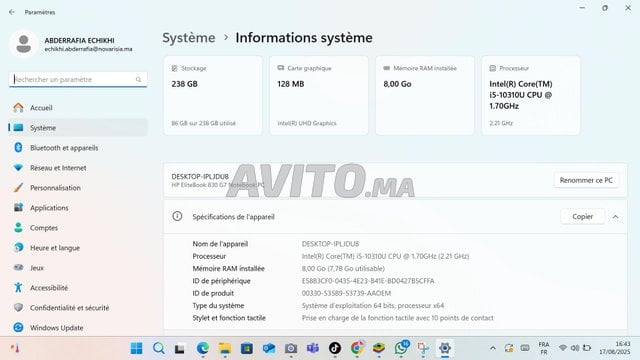Click the info icon beside Spécifications de l'appareil
The image size is (640, 360).
point(177,216)
